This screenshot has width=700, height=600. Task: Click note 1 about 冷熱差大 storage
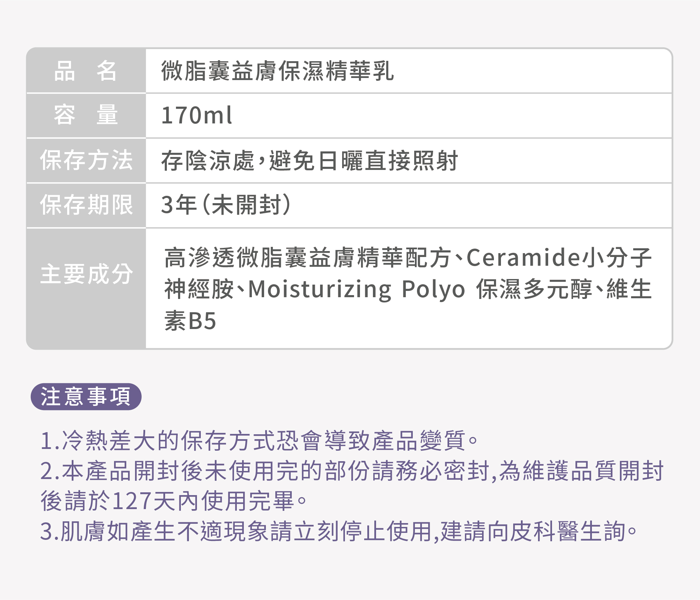click(259, 440)
